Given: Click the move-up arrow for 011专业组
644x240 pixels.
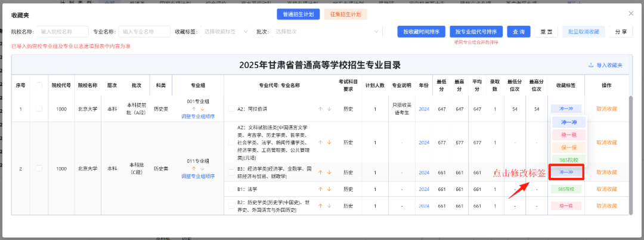Looking at the screenshot, I should pos(194,168).
